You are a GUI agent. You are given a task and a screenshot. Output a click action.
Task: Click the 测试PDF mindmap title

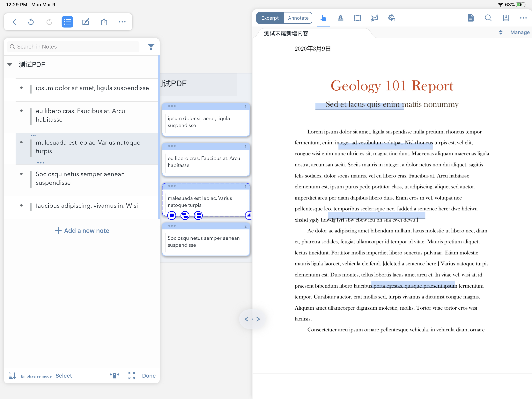173,84
